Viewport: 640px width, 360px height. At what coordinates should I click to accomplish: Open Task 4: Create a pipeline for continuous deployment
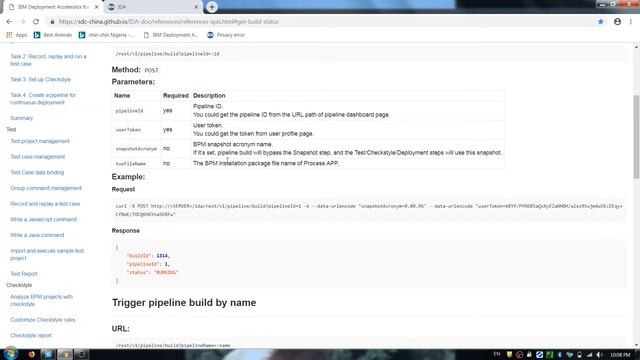43,99
